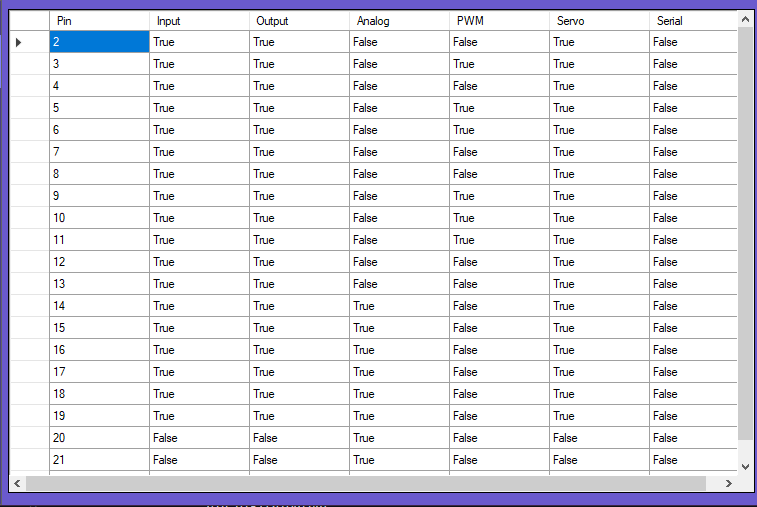Click Analog value True in pin 19 row
Viewport: 757px width, 507px height.
(x=399, y=415)
